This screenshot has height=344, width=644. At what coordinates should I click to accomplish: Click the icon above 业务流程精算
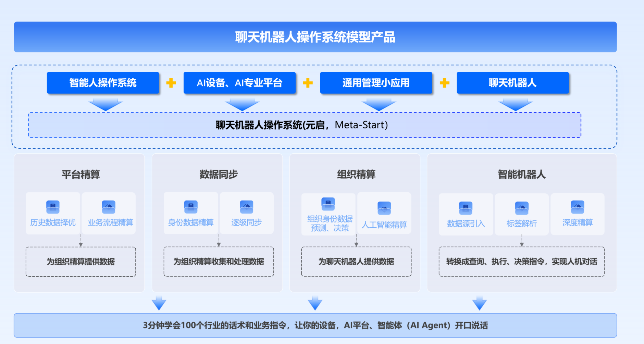pyautogui.click(x=109, y=207)
